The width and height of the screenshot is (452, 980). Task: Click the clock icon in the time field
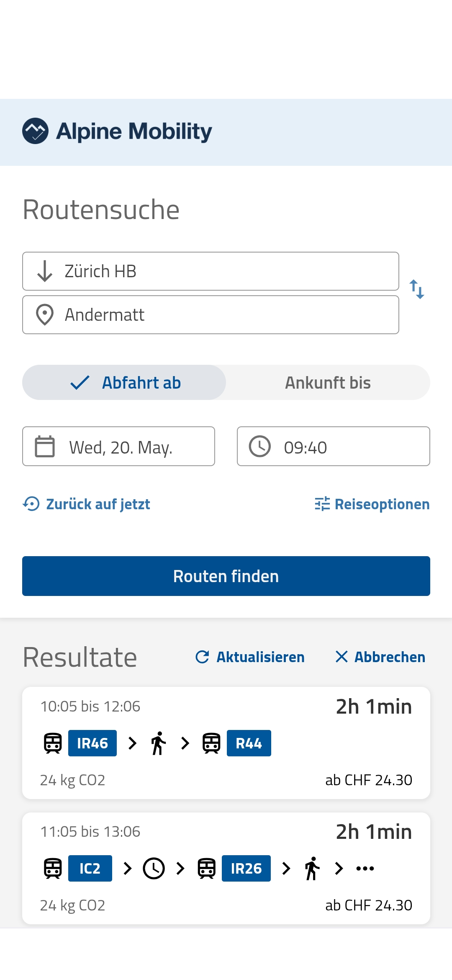pyautogui.click(x=260, y=446)
